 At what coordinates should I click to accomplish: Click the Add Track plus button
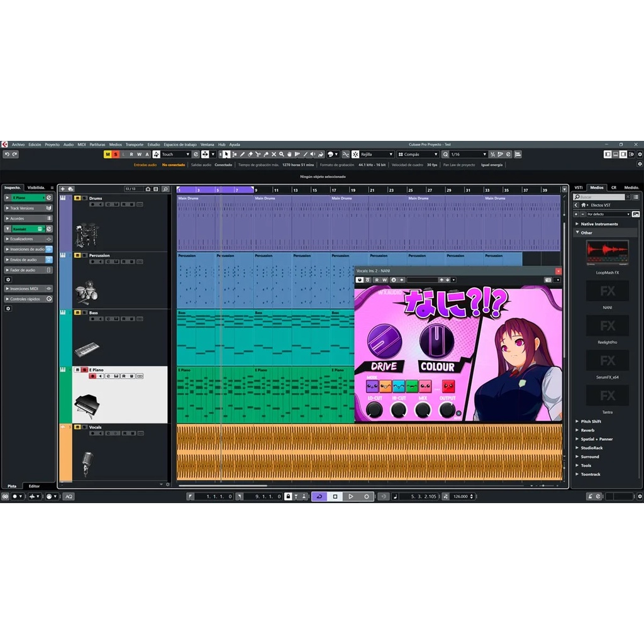[62, 189]
